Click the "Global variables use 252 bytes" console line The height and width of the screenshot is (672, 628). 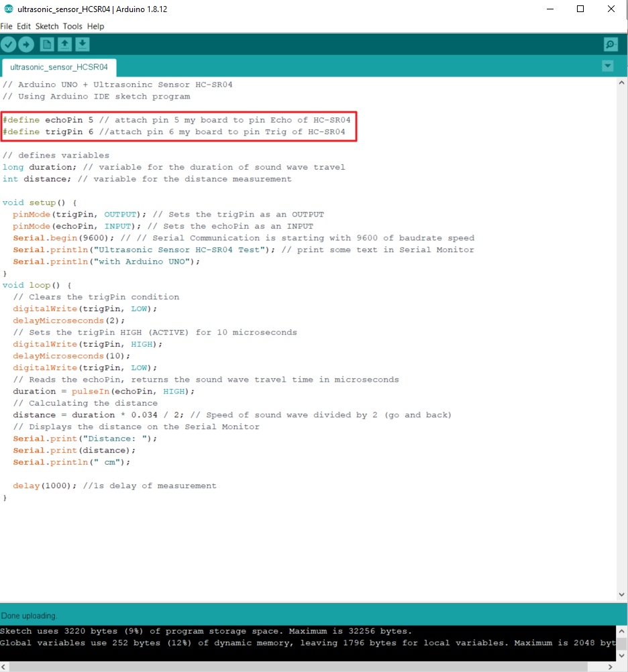click(x=308, y=643)
